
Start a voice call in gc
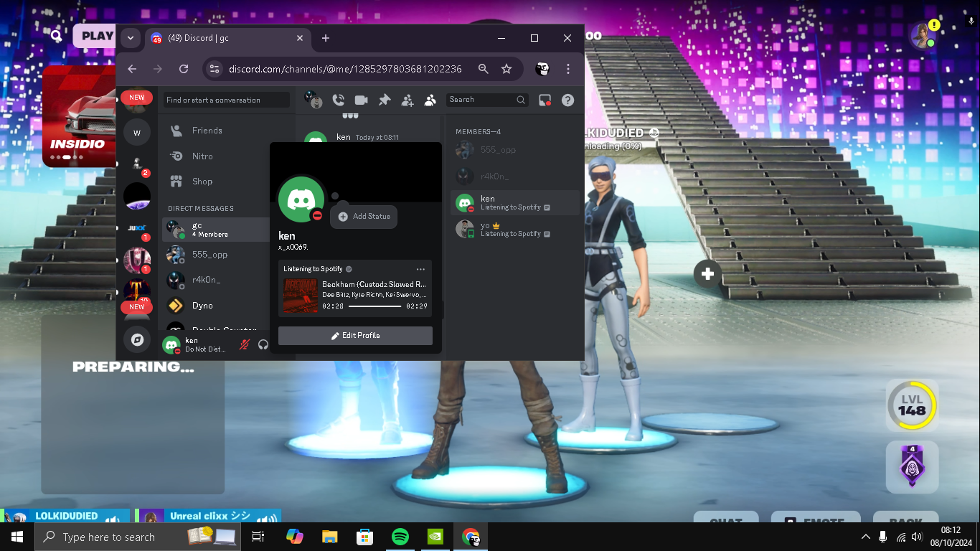(338, 100)
